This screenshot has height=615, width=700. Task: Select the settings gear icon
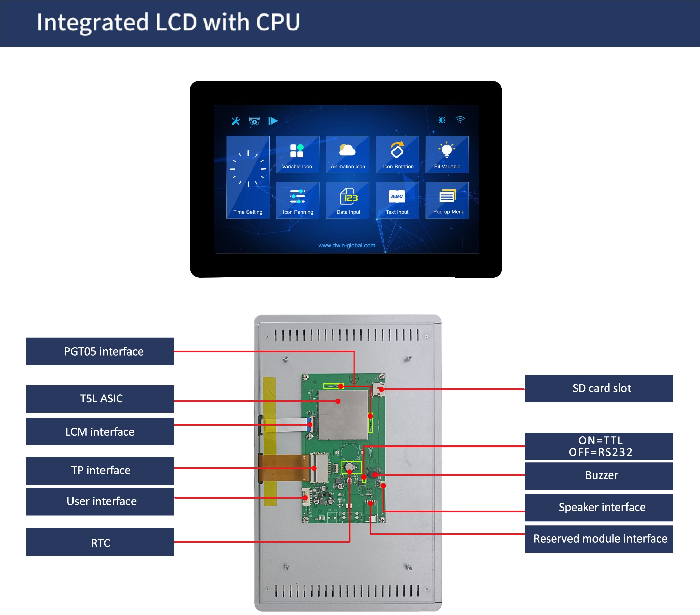pos(234,118)
